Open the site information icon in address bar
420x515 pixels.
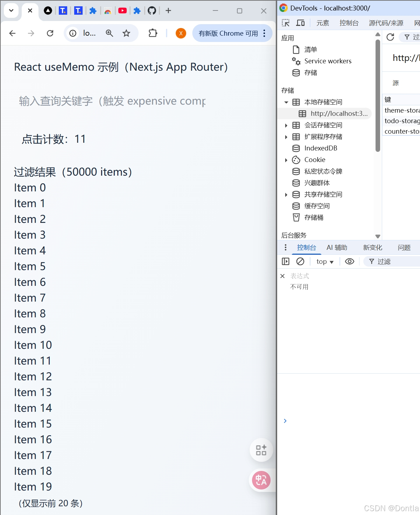coord(73,33)
